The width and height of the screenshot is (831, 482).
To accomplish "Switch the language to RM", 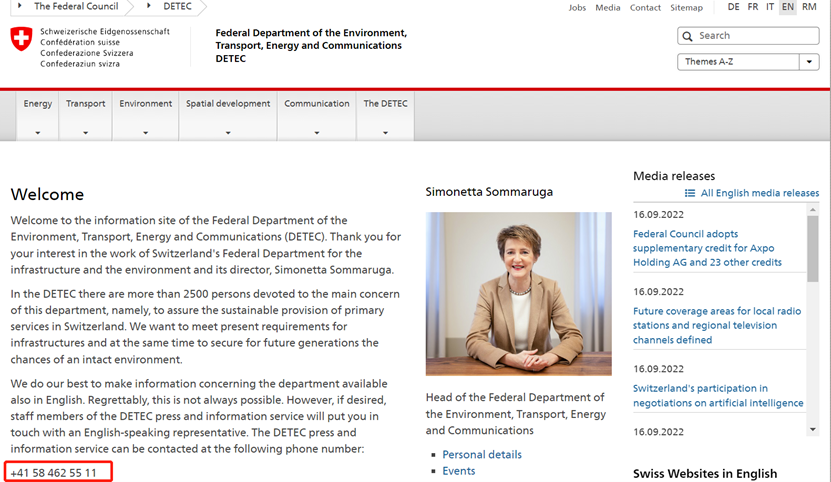I will tap(809, 7).
